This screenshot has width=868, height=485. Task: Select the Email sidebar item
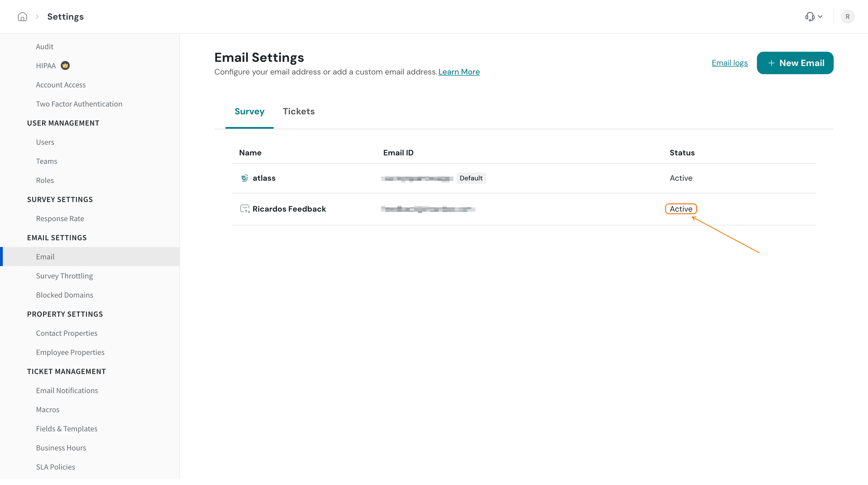click(90, 257)
